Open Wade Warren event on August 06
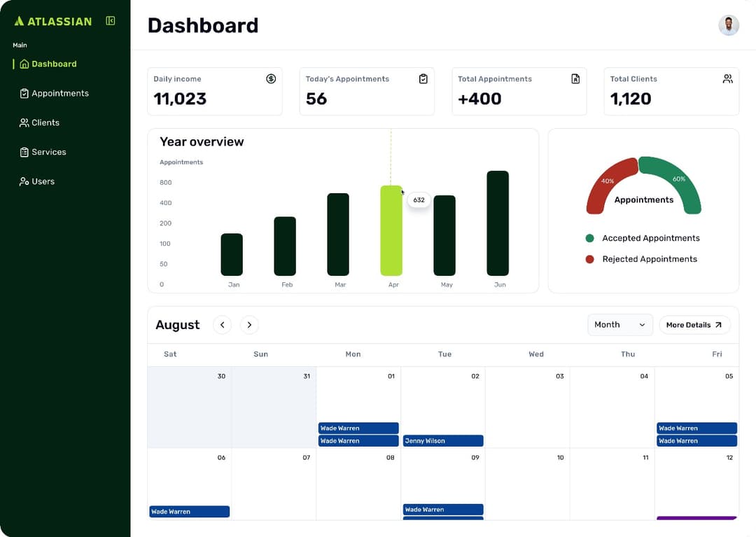Viewport: 756px width, 537px height. (x=190, y=512)
